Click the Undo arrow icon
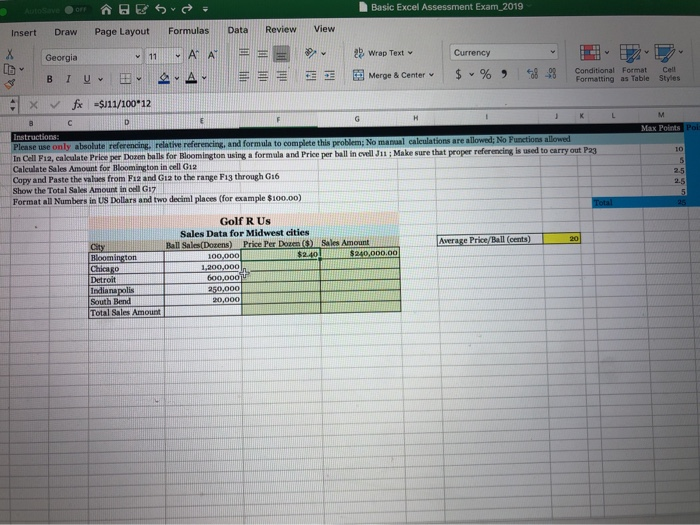This screenshot has height=525, width=700. [161, 9]
